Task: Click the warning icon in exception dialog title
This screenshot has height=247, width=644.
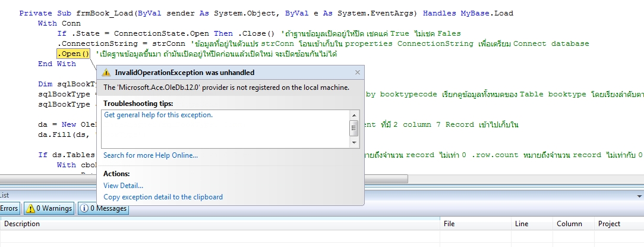Action: (106, 73)
